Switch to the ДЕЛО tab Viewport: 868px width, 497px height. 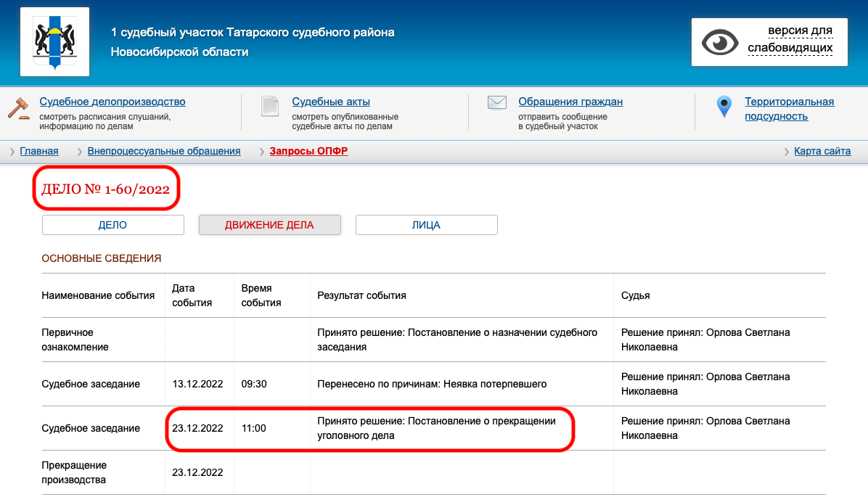[x=112, y=225]
